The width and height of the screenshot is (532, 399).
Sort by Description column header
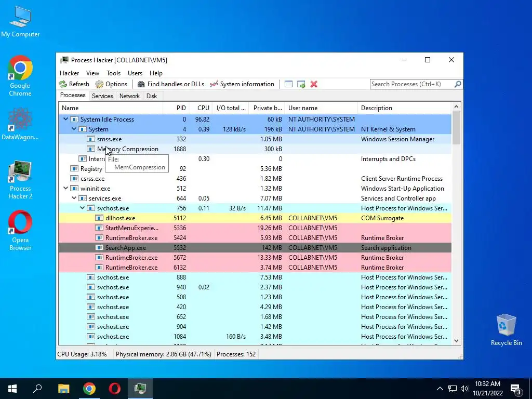pos(404,108)
